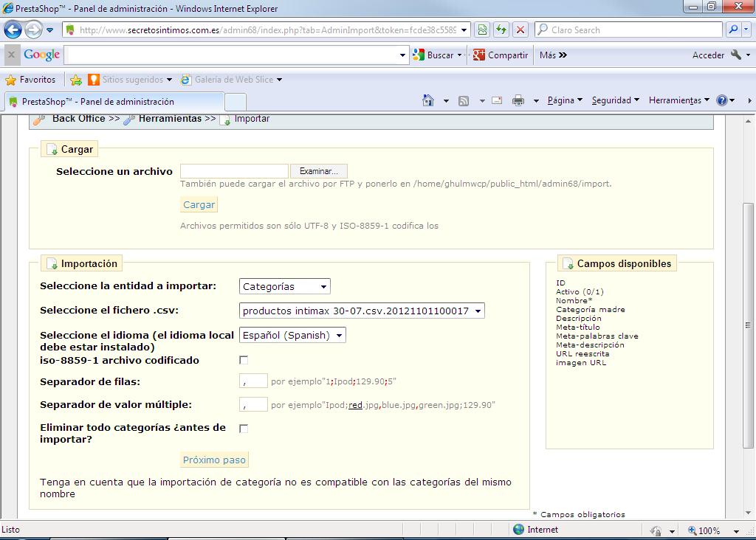
Task: Go forward with the browser Forward arrow
Action: tap(33, 30)
